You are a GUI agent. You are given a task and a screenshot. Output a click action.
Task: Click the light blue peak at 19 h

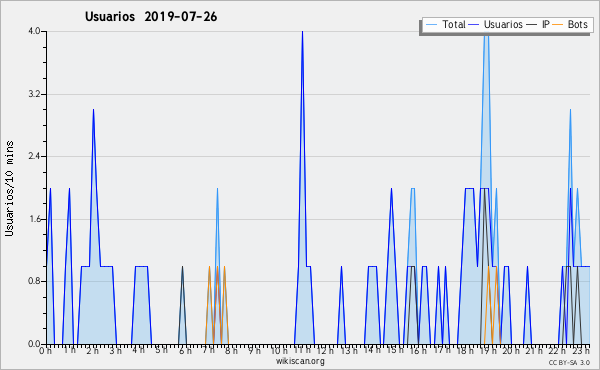tap(486, 34)
